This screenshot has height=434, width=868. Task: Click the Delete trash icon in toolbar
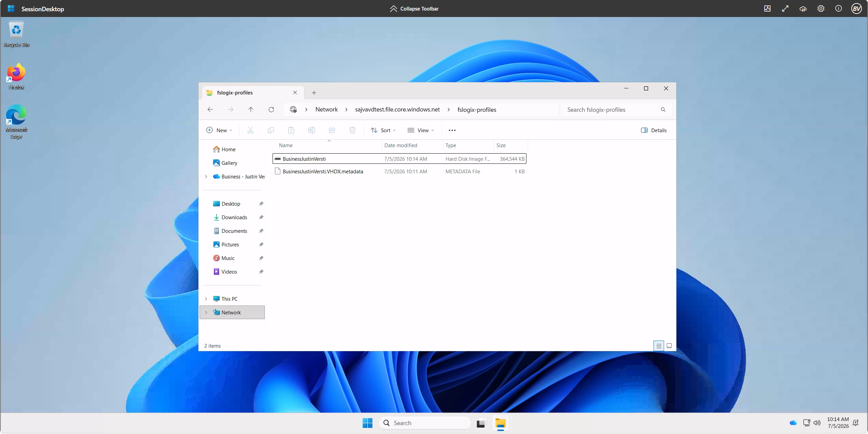(352, 131)
